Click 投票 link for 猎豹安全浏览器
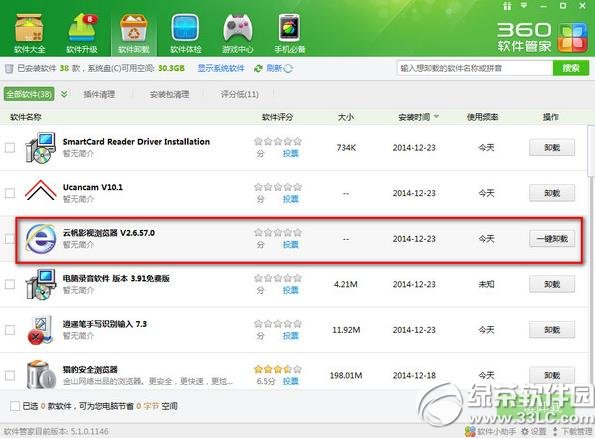 coord(291,381)
